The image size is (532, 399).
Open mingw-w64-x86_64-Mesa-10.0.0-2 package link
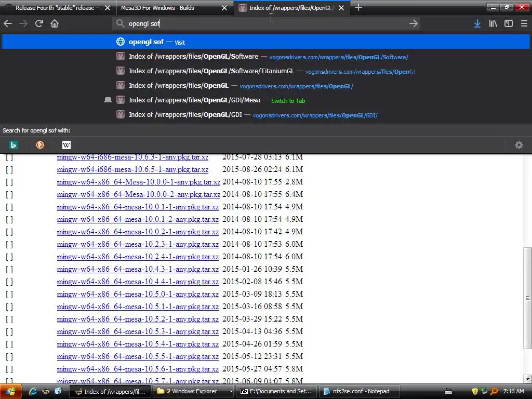coord(138,194)
